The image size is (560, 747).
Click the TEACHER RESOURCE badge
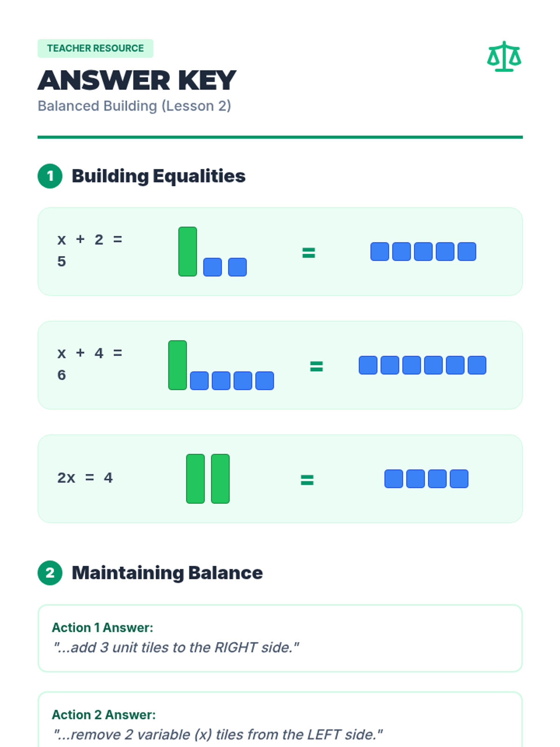point(95,49)
